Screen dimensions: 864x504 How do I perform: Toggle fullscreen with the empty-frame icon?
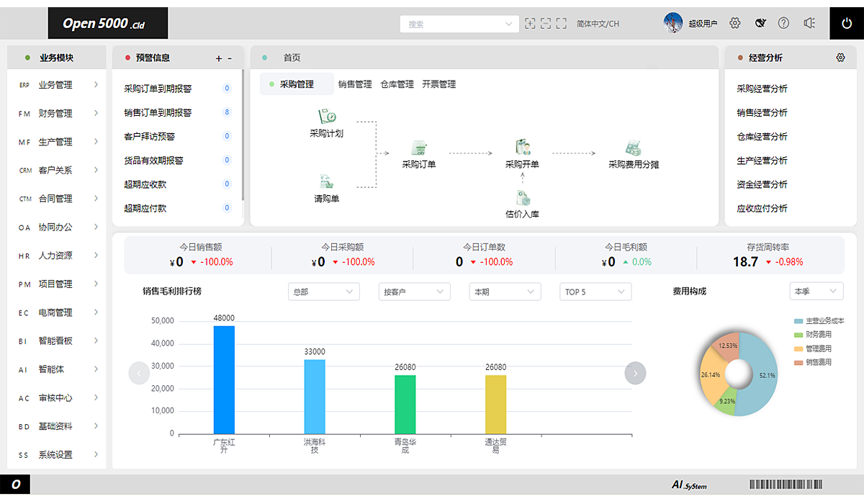(x=562, y=23)
